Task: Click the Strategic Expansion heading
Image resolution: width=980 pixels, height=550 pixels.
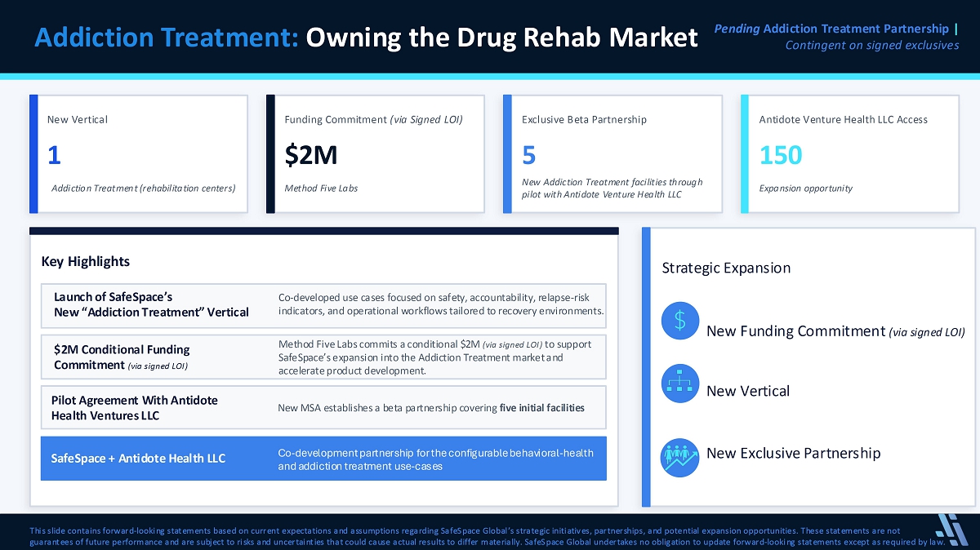Action: point(726,268)
